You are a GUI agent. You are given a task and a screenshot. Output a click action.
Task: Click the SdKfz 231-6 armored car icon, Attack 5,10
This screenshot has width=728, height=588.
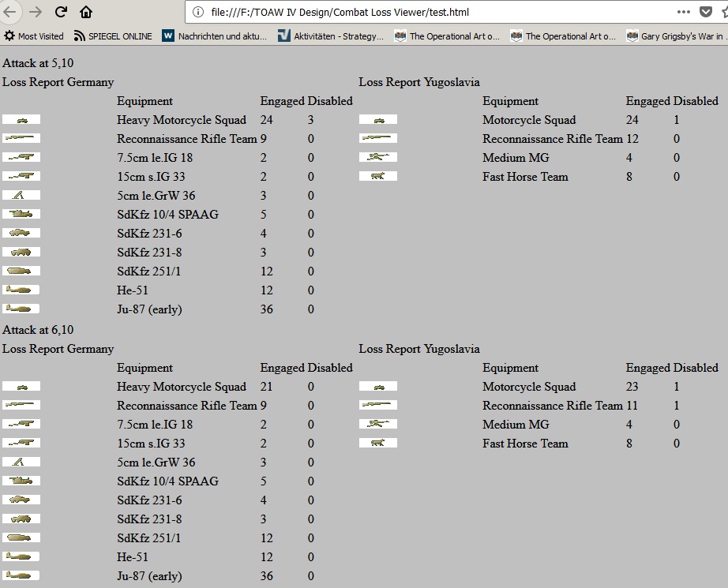point(21,233)
